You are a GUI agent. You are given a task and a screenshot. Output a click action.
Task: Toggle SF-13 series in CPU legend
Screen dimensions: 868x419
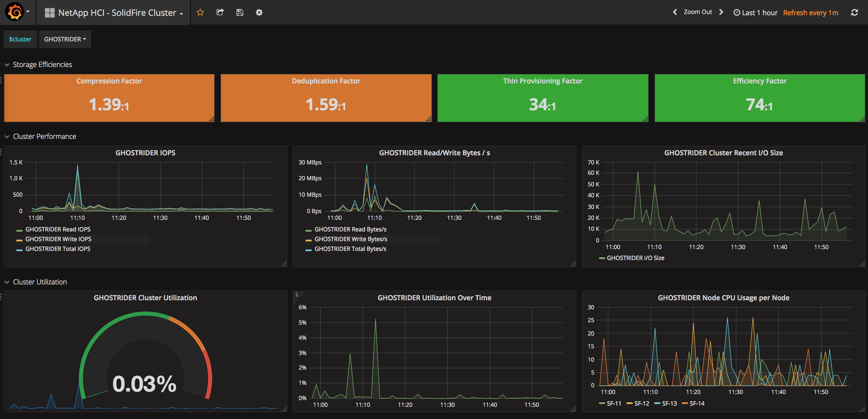coord(669,403)
